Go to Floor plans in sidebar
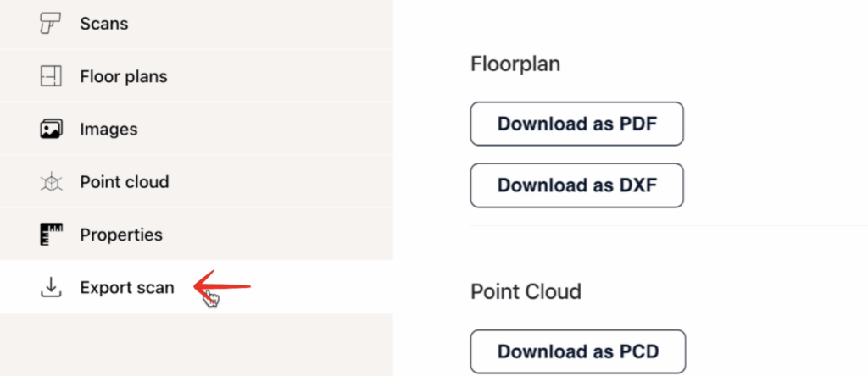 pos(123,76)
